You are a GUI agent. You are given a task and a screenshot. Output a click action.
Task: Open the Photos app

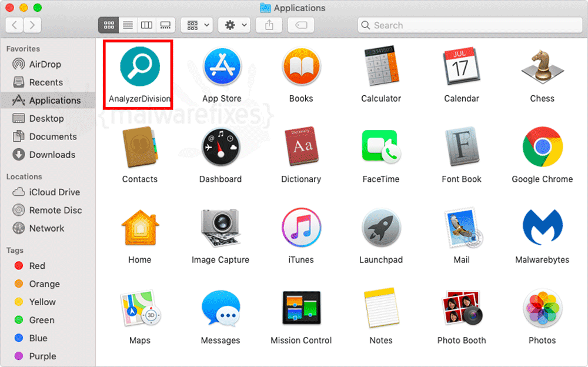[x=542, y=308]
